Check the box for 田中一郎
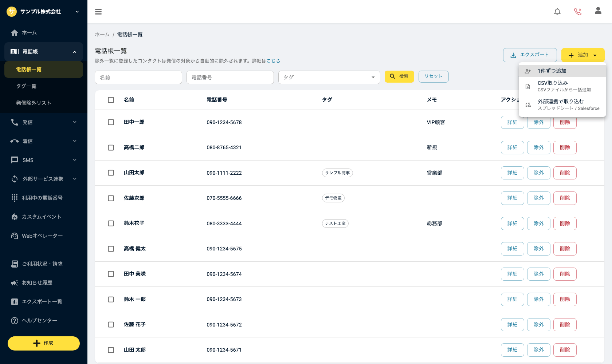Viewport: 612px width, 364px height. pyautogui.click(x=111, y=122)
